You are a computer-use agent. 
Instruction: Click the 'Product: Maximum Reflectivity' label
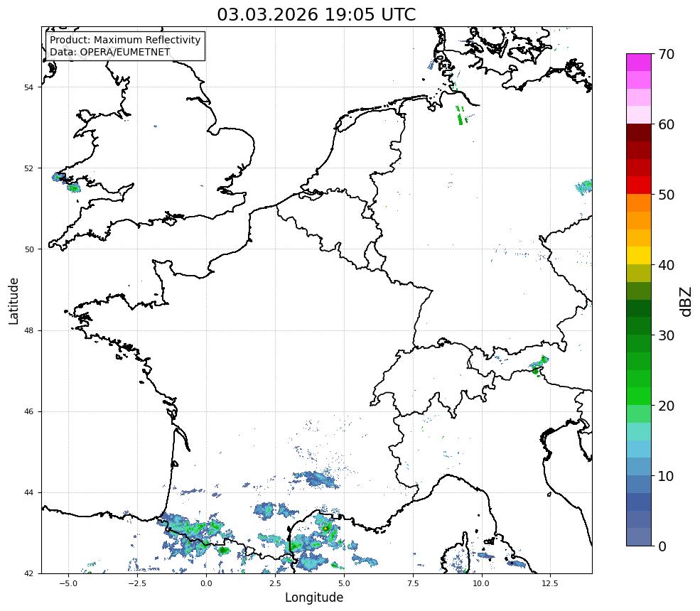[125, 40]
